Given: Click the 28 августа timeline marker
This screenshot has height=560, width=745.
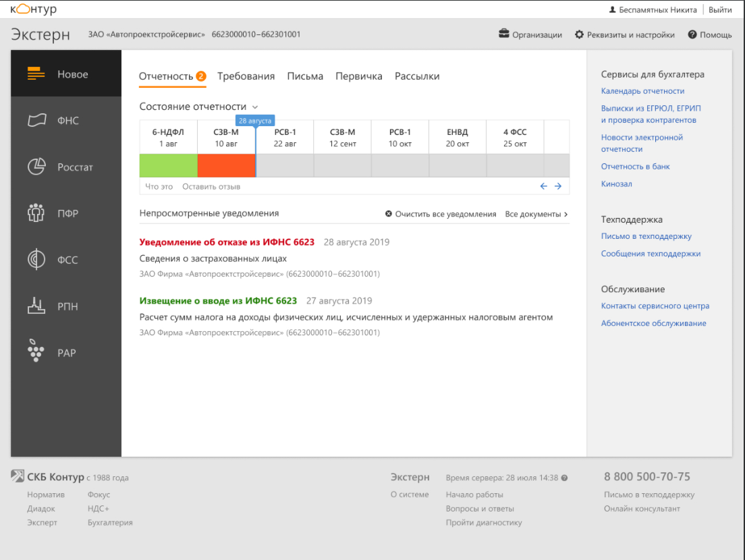Looking at the screenshot, I should tap(255, 121).
